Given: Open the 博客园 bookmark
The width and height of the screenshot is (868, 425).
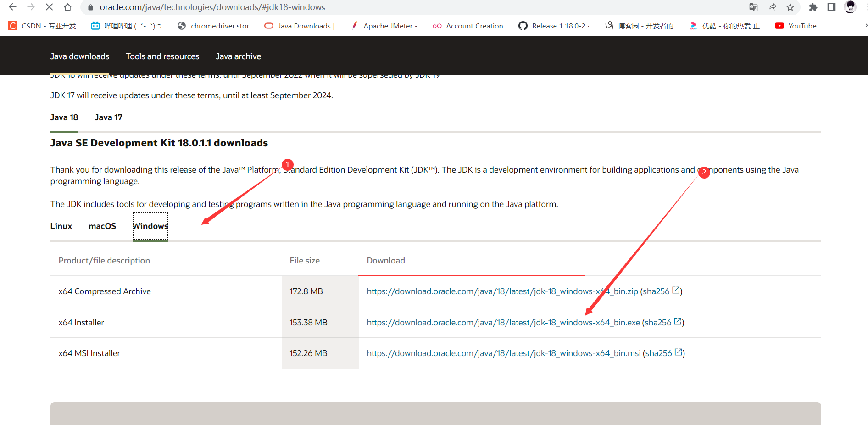Looking at the screenshot, I should [642, 26].
